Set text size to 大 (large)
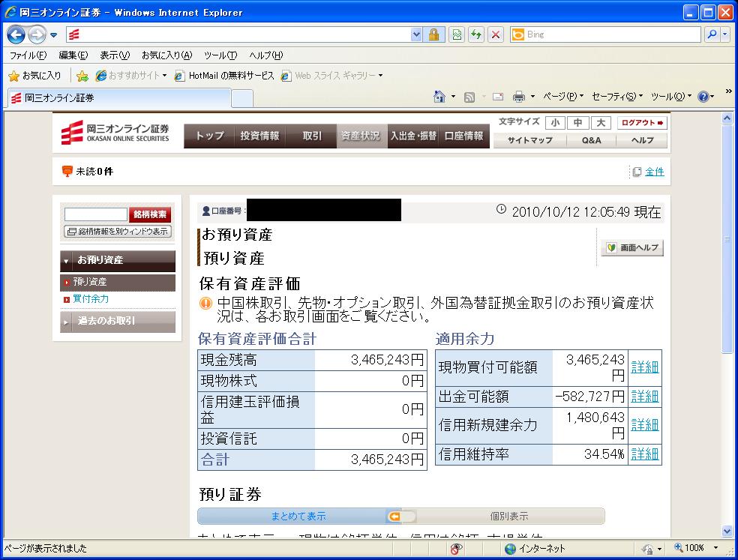 (601, 123)
